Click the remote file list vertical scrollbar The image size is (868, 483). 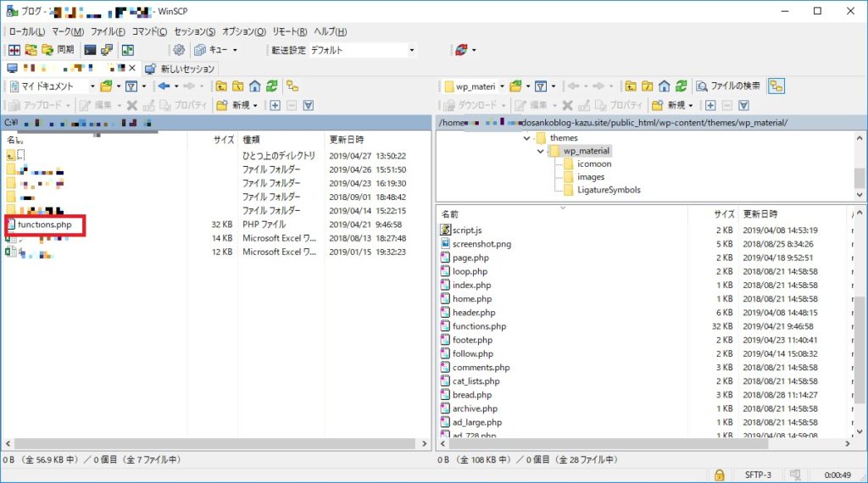[x=860, y=350]
